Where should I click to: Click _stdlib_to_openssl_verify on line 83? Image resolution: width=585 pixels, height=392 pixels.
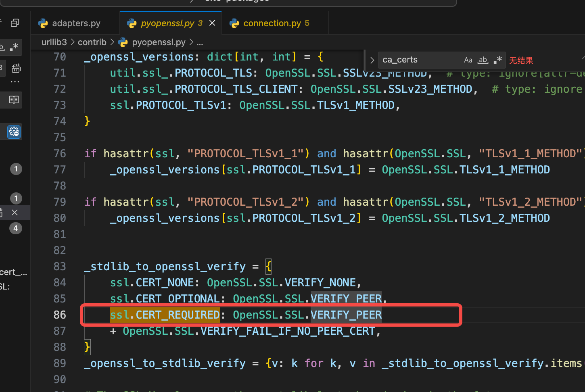[x=165, y=267]
